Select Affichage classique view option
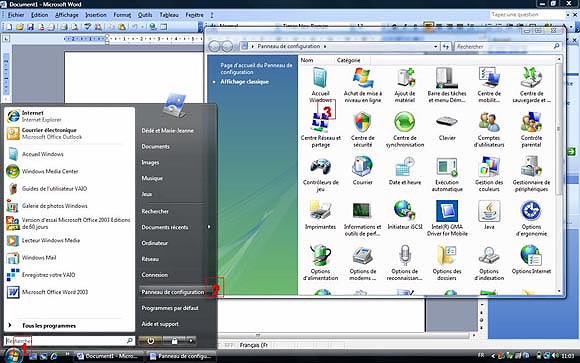The width and height of the screenshot is (580, 363). pos(245,82)
